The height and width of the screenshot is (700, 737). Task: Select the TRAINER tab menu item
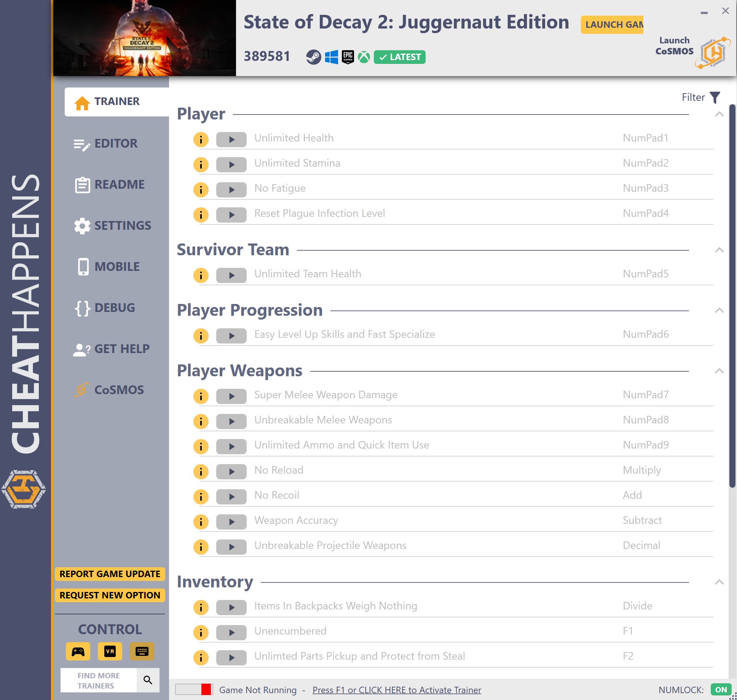[117, 101]
